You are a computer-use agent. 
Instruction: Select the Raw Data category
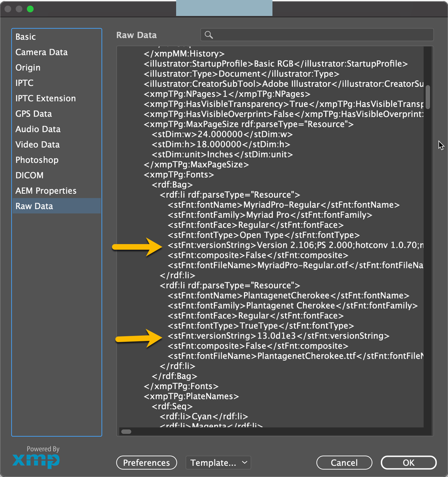[x=56, y=206]
